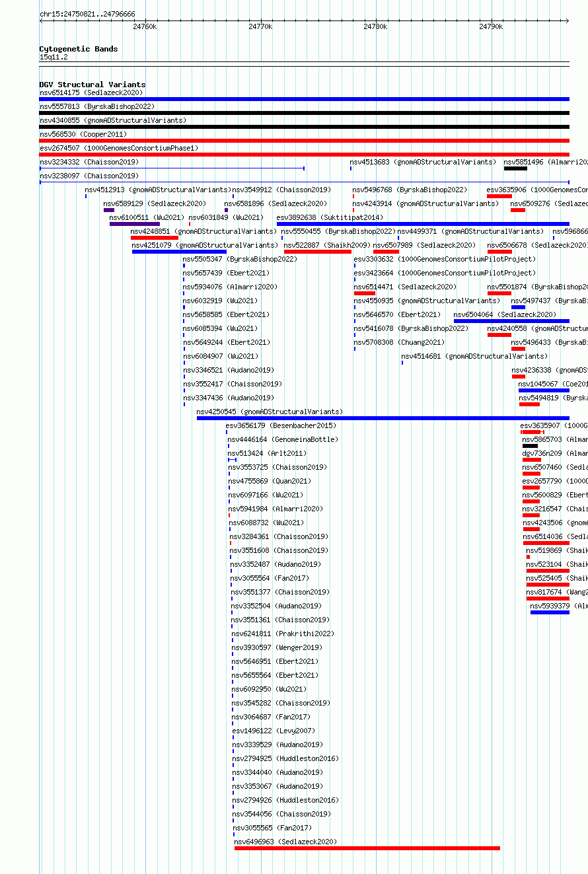The image size is (588, 874).
Task: Click nsv4340855 (gnomADStructuralVariants) label
Action: tap(113, 120)
